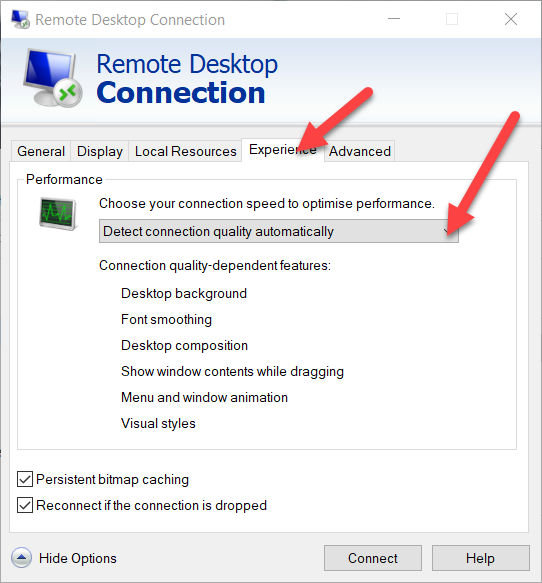Click the Hide Options up-arrow icon
This screenshot has height=583, width=542.
pos(22,558)
